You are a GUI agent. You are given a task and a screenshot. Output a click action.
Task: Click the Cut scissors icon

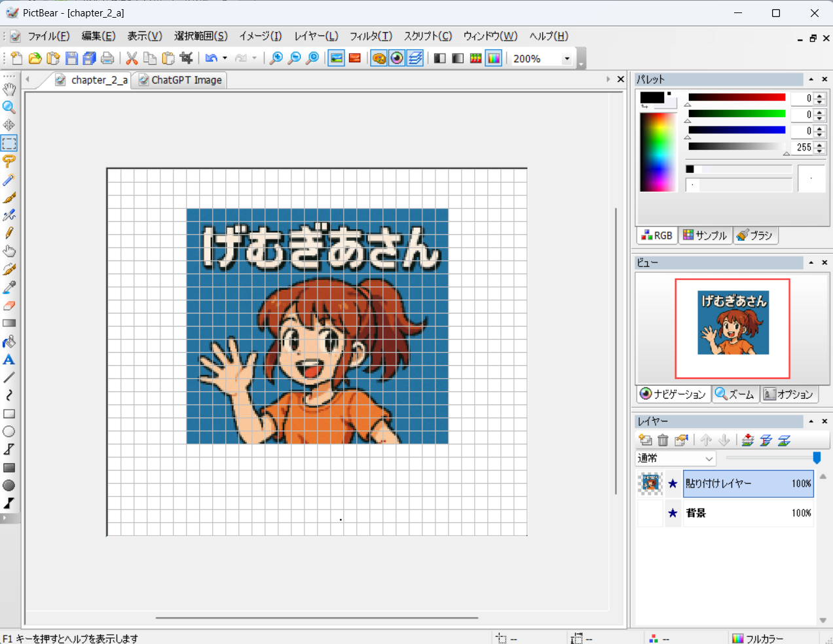(x=132, y=58)
